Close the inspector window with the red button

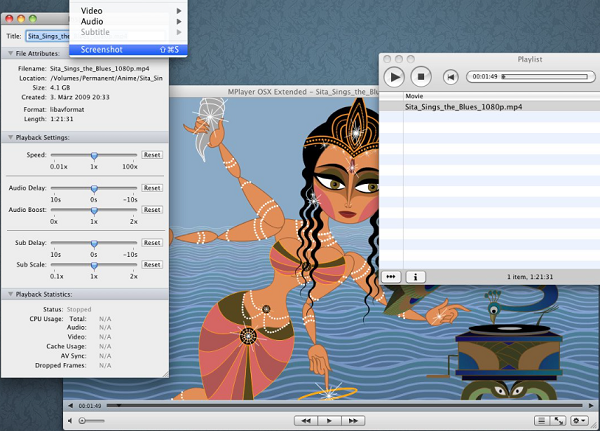(10, 19)
